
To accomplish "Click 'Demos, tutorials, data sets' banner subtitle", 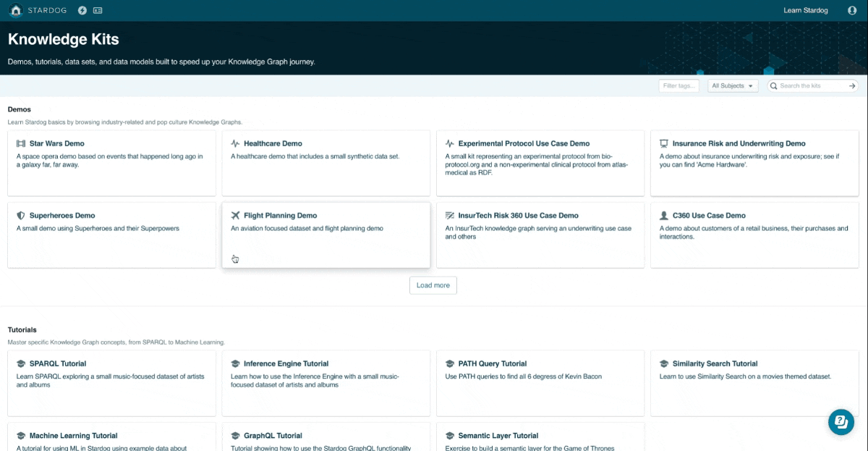I will click(161, 62).
